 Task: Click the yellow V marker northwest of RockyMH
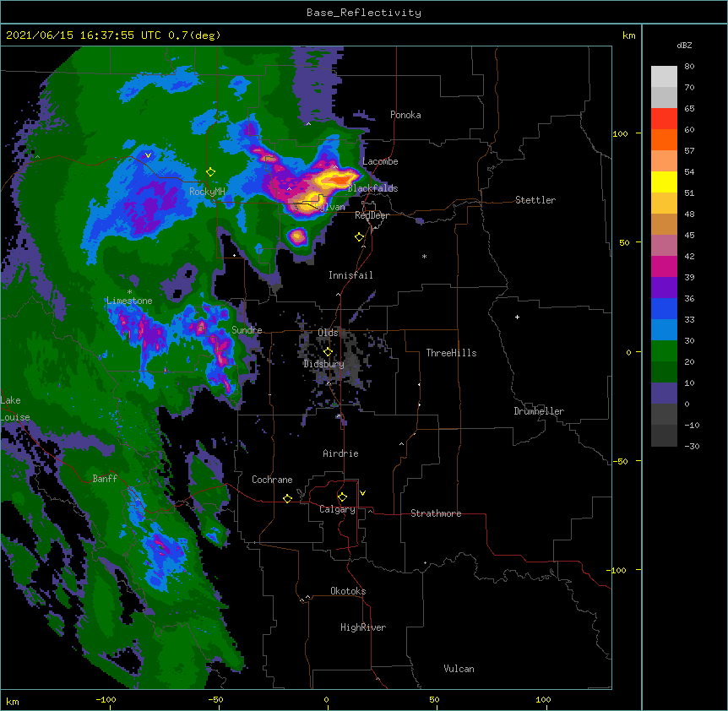pos(148,155)
